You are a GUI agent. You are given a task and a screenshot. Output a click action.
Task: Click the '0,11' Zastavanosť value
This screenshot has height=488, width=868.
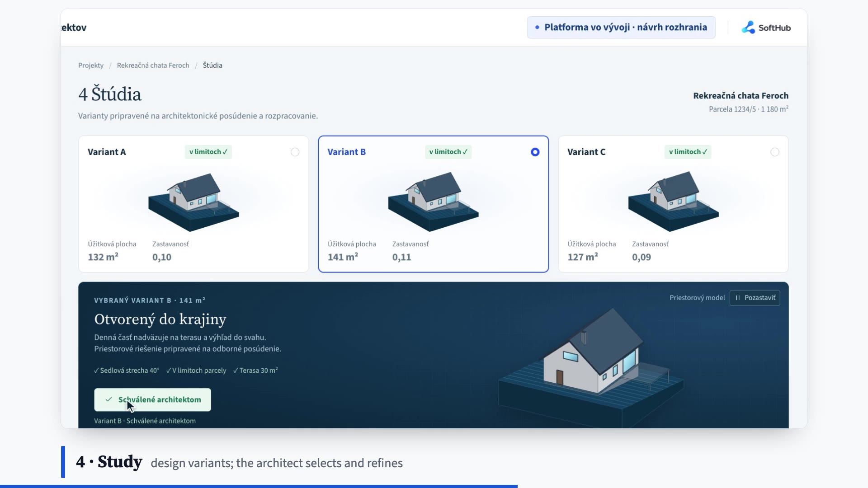(x=401, y=257)
